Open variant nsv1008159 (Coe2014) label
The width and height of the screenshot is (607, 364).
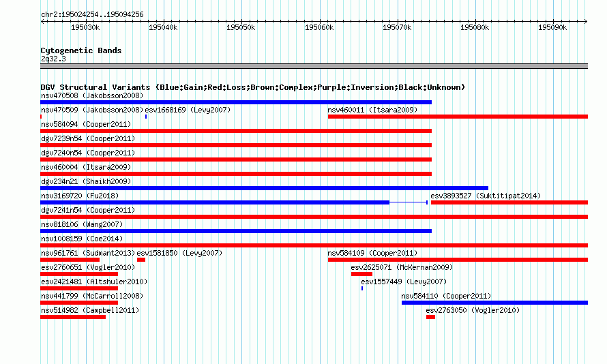82,239
